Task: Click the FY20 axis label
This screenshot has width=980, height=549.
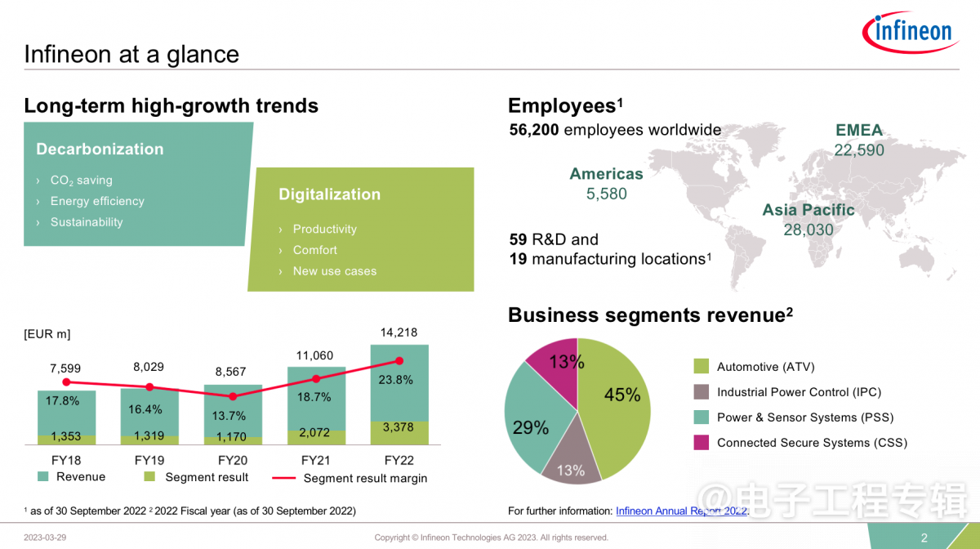Action: click(231, 460)
